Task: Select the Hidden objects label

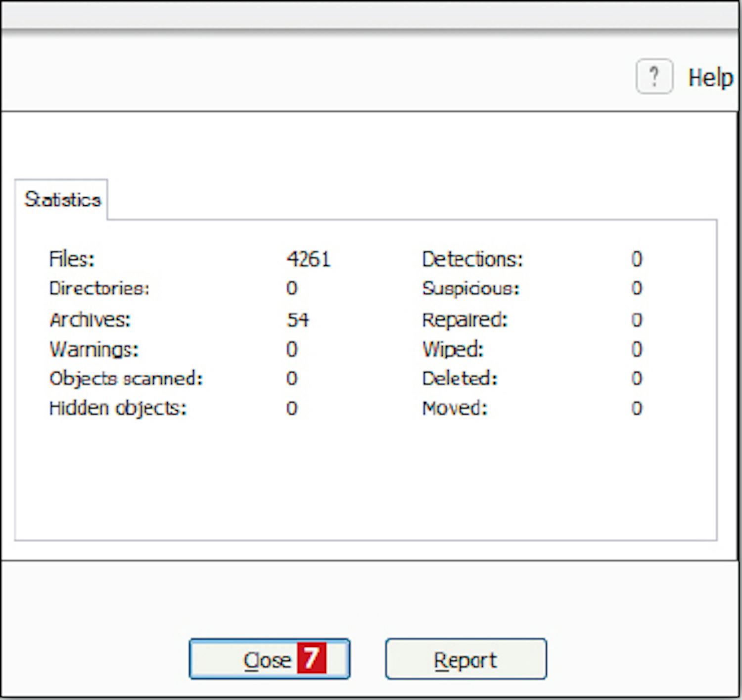Action: coord(118,408)
